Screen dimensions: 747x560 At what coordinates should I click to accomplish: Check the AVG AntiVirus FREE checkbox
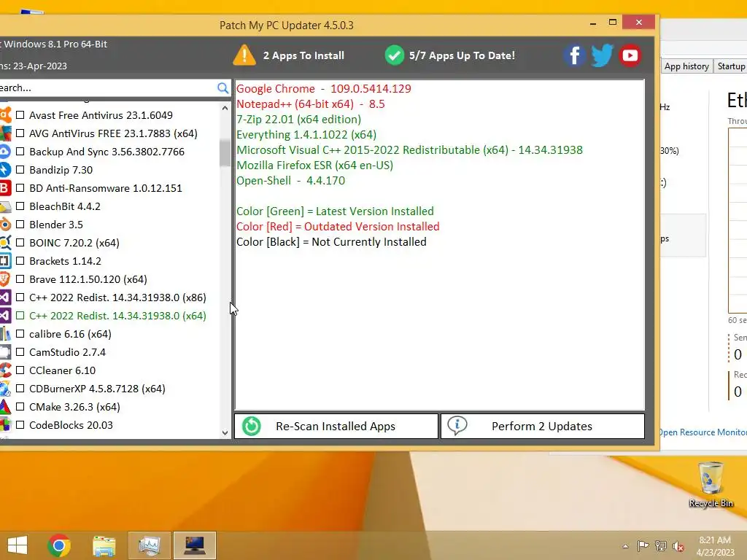[x=20, y=133]
